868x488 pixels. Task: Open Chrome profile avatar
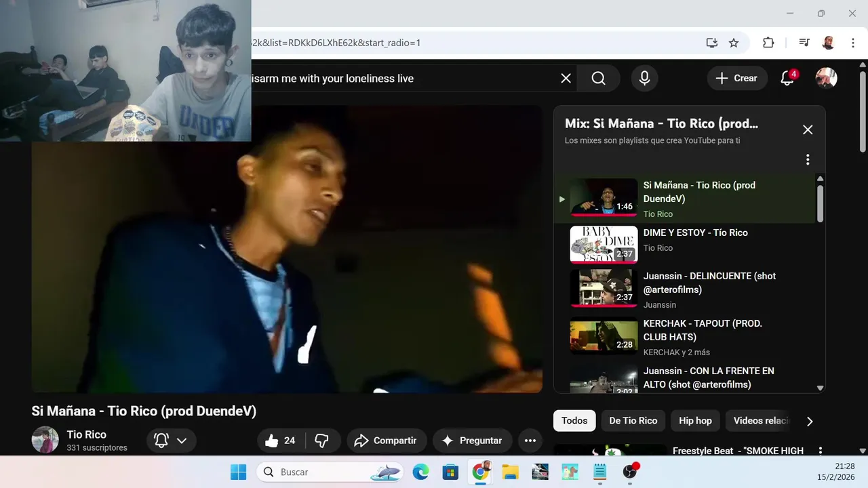pyautogui.click(x=828, y=43)
